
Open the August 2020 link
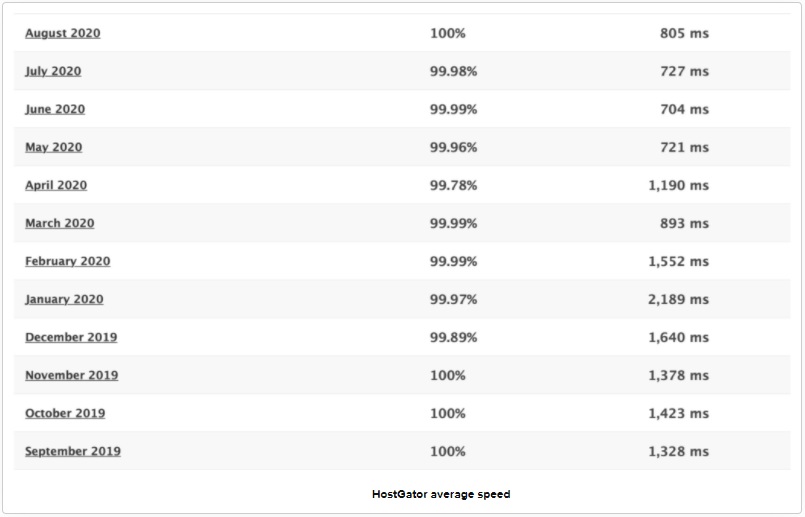pyautogui.click(x=63, y=33)
